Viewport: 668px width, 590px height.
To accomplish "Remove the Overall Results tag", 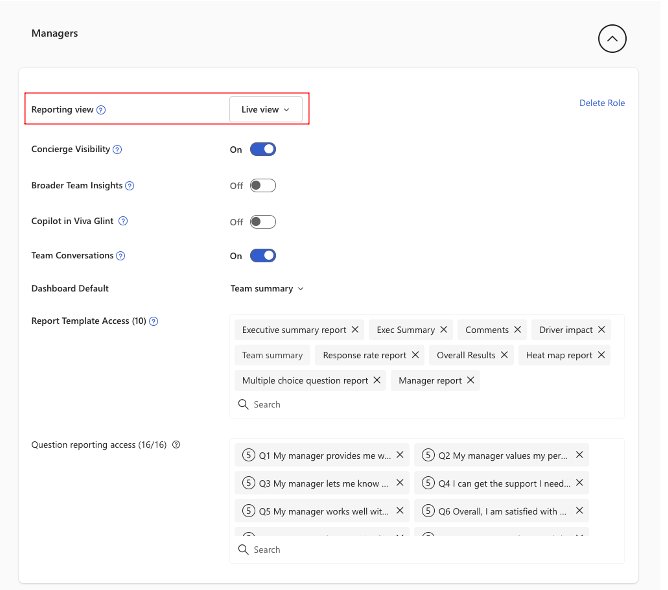I will pos(504,354).
